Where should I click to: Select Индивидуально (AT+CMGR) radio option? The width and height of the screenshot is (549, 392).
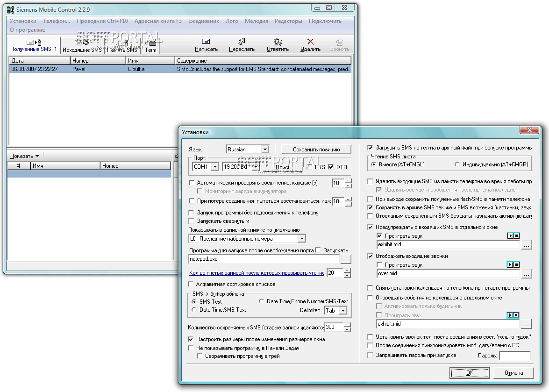click(457, 164)
